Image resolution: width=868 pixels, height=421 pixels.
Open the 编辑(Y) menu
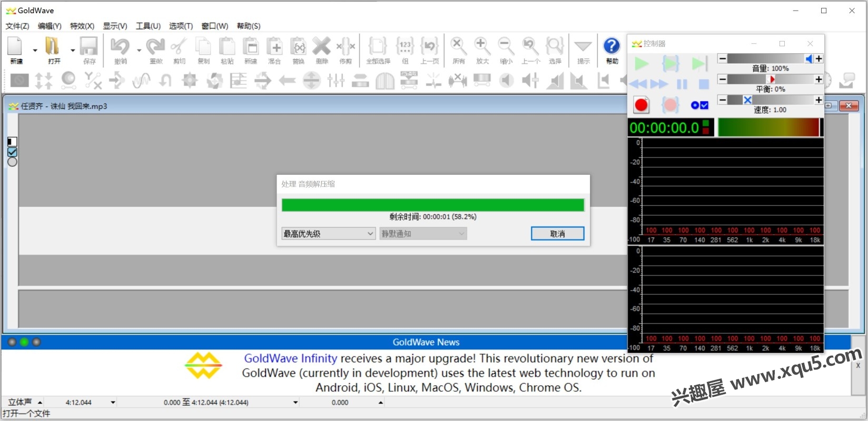coord(50,26)
